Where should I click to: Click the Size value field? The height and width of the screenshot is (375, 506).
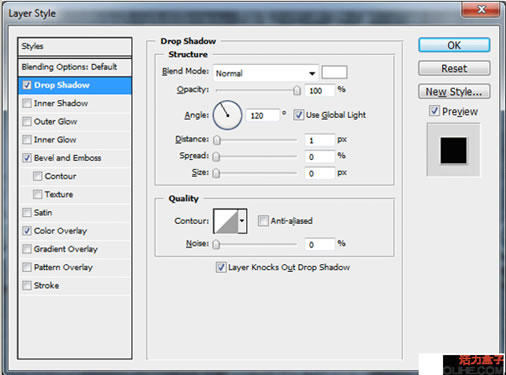click(x=319, y=173)
